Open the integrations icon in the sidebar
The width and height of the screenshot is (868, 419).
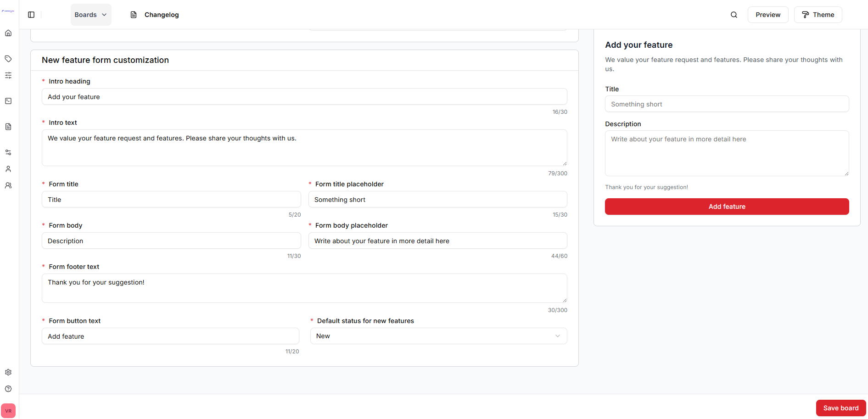tap(8, 152)
